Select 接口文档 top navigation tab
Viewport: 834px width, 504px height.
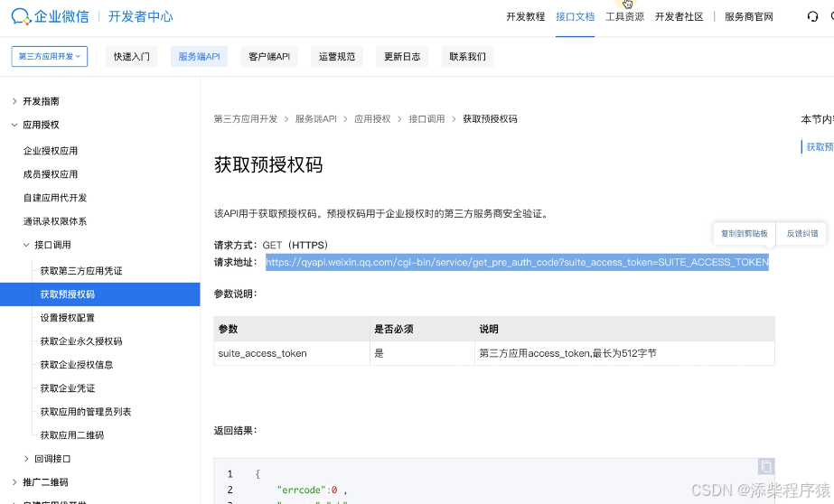[575, 17]
